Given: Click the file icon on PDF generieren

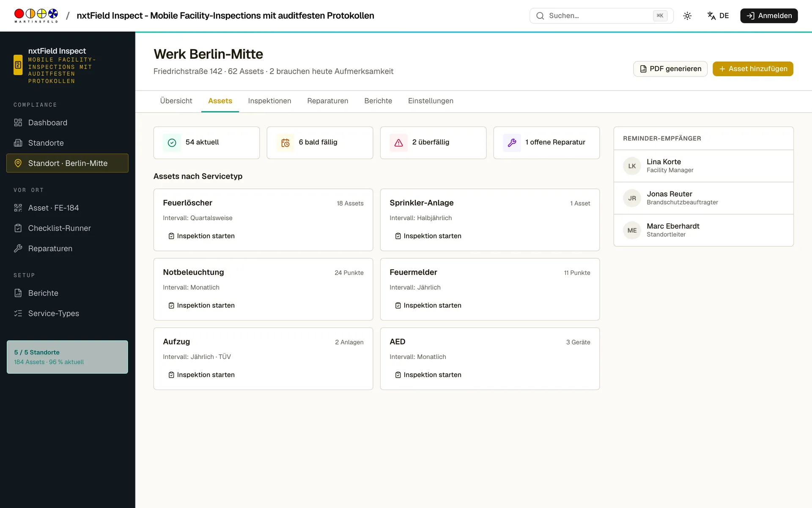Looking at the screenshot, I should tap(643, 69).
